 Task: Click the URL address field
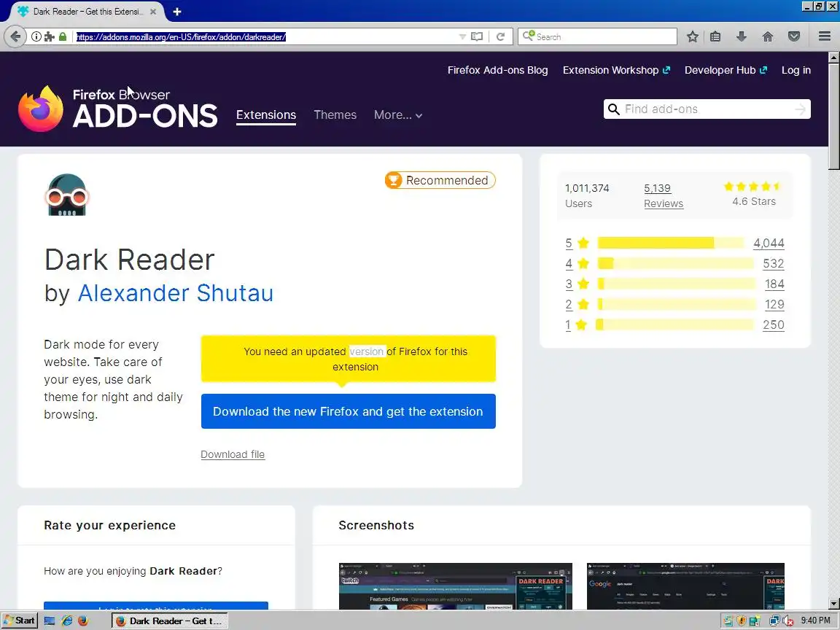click(265, 36)
